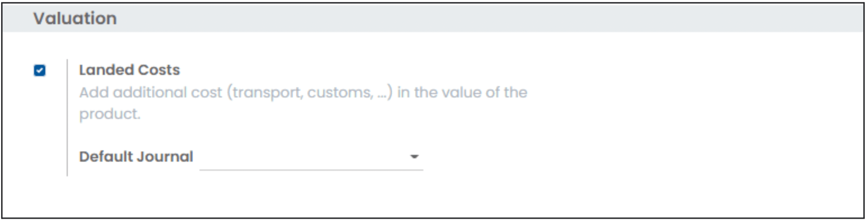Screen dimensions: 868x221
Task: Click the vertical separator beside Landed Costs
Action: [67, 118]
